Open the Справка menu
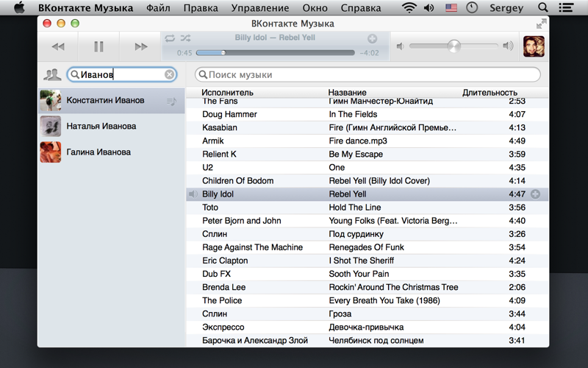The image size is (588, 368). click(x=361, y=8)
